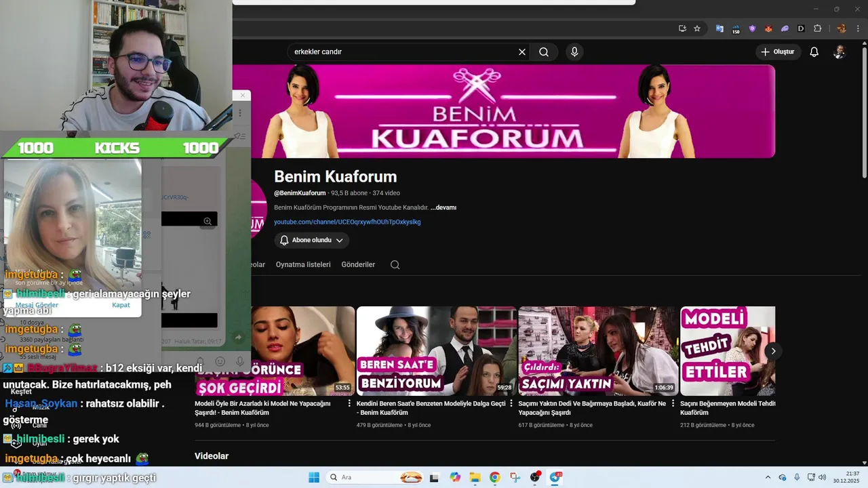
Task: Open Telegram from the taskbar
Action: [x=555, y=477]
